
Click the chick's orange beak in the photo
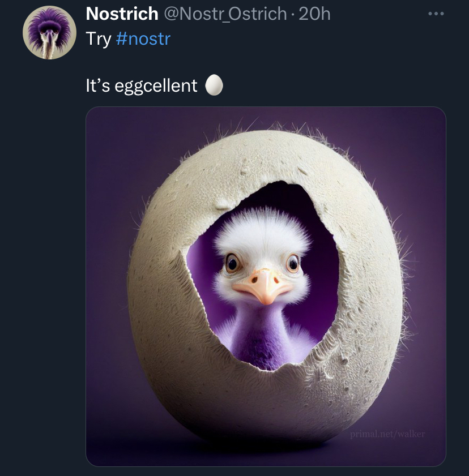[263, 287]
